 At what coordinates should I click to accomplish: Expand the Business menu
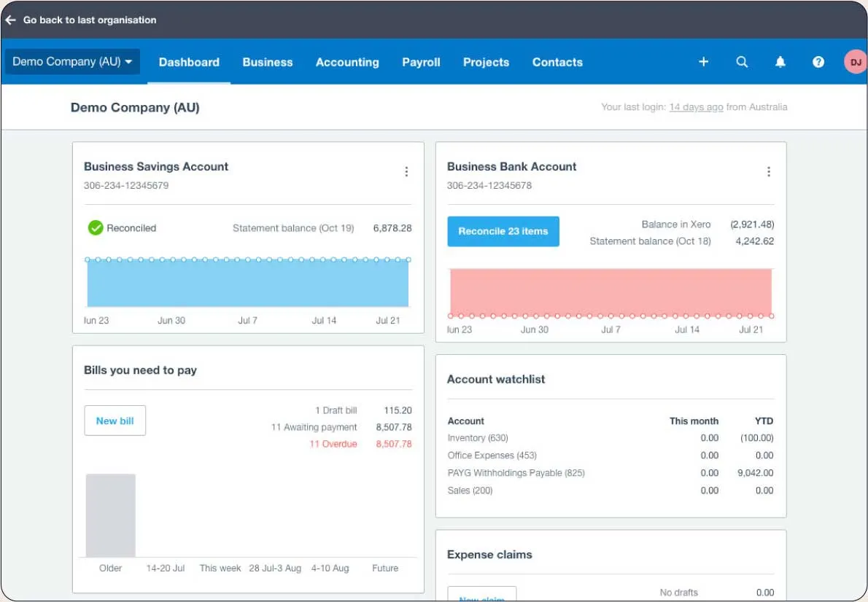tap(267, 62)
